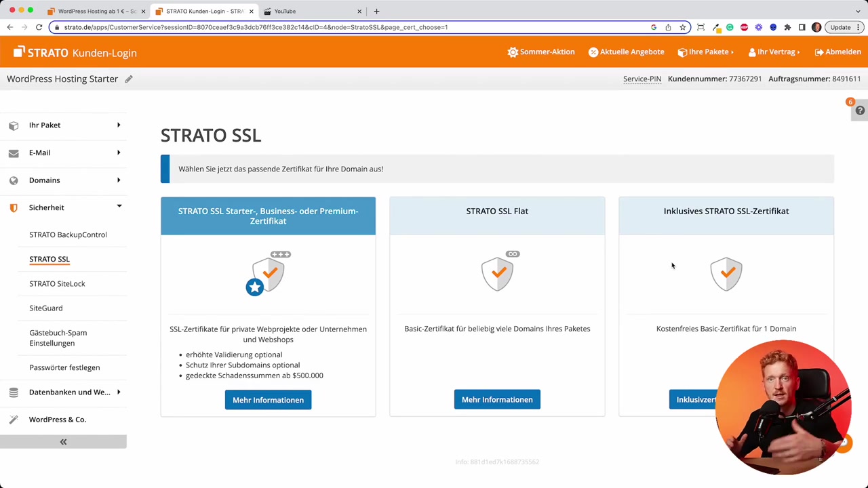Open the Adblock Plus extension icon

[745, 27]
